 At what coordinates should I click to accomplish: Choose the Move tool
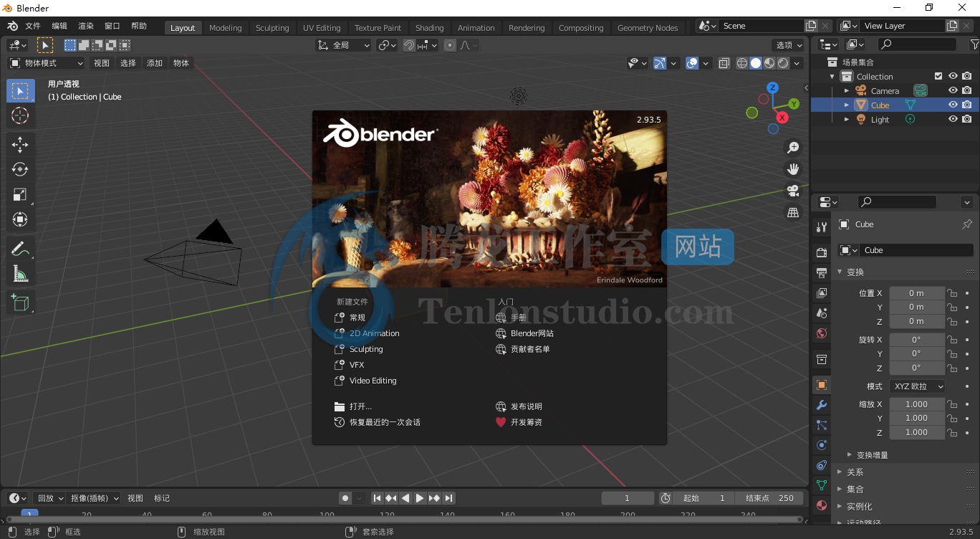tap(20, 145)
